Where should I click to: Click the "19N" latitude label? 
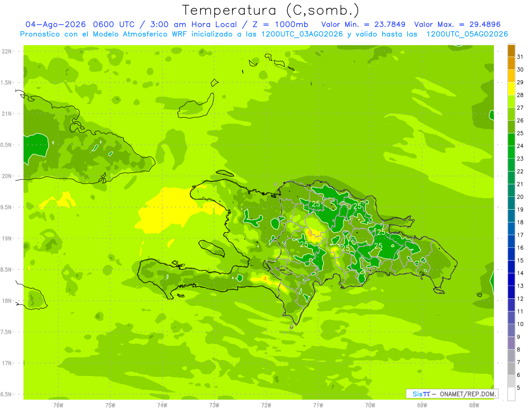[x=7, y=239]
